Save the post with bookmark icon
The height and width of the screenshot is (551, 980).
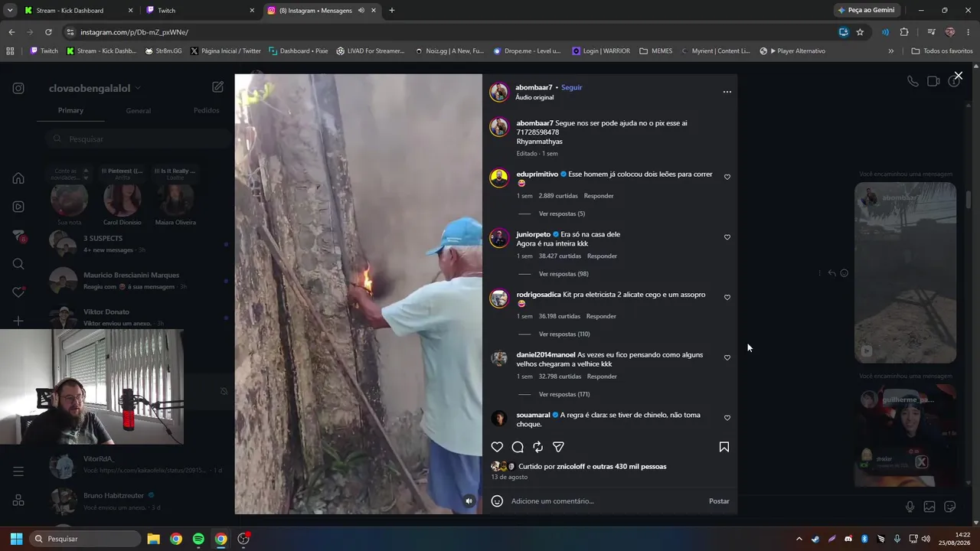pyautogui.click(x=724, y=447)
